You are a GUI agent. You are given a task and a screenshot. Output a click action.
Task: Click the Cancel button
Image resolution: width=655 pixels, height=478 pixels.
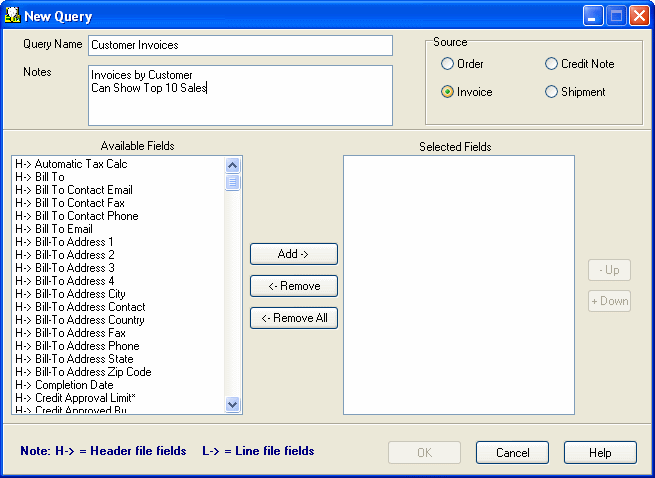(x=512, y=453)
